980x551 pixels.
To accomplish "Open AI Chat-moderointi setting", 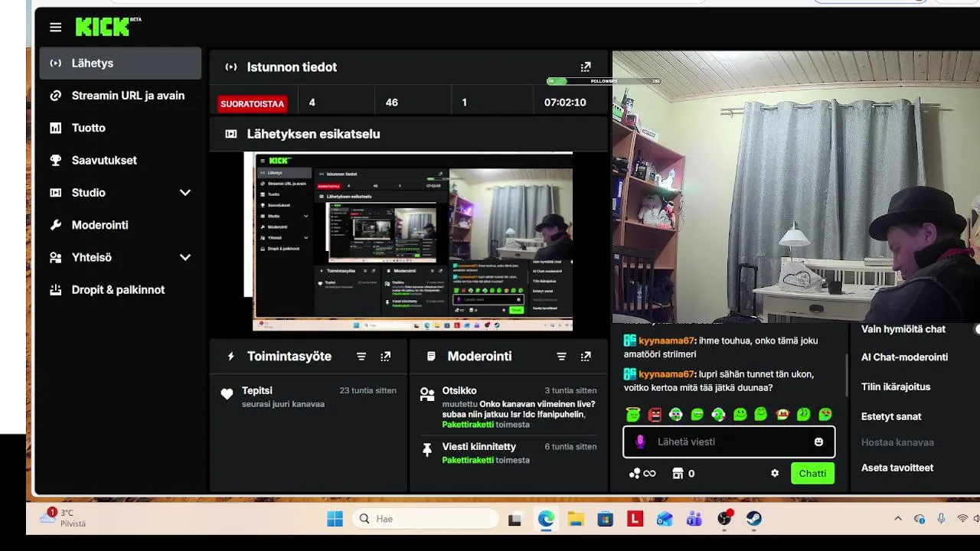I will 904,357.
